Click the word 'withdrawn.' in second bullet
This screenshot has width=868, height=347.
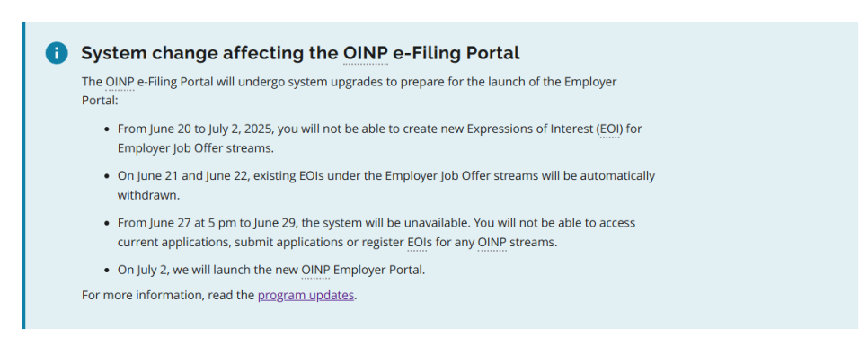pyautogui.click(x=148, y=195)
